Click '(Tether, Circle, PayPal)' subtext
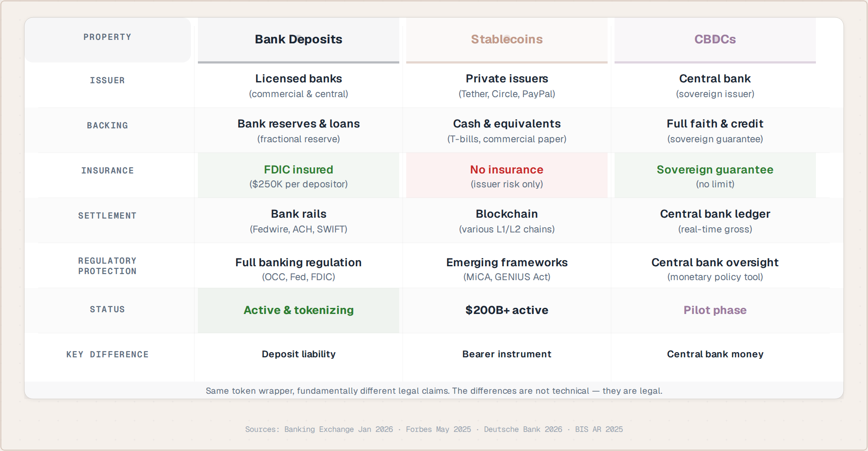 [x=507, y=94]
